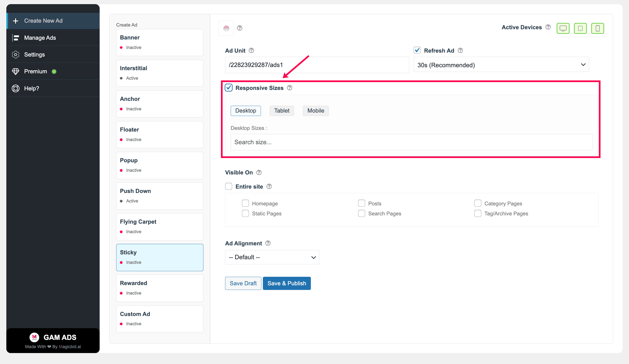Click the Save & Publish button
The width and height of the screenshot is (629, 364).
pyautogui.click(x=287, y=283)
